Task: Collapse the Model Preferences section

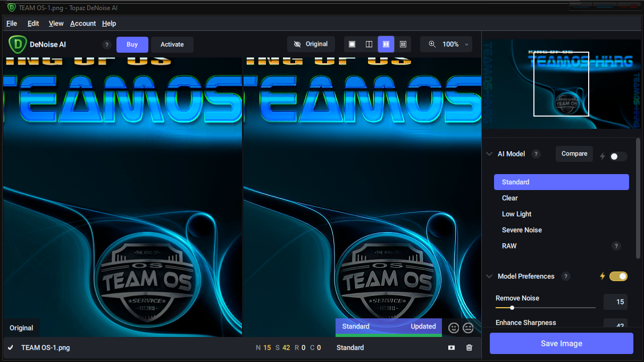Action: [x=489, y=276]
